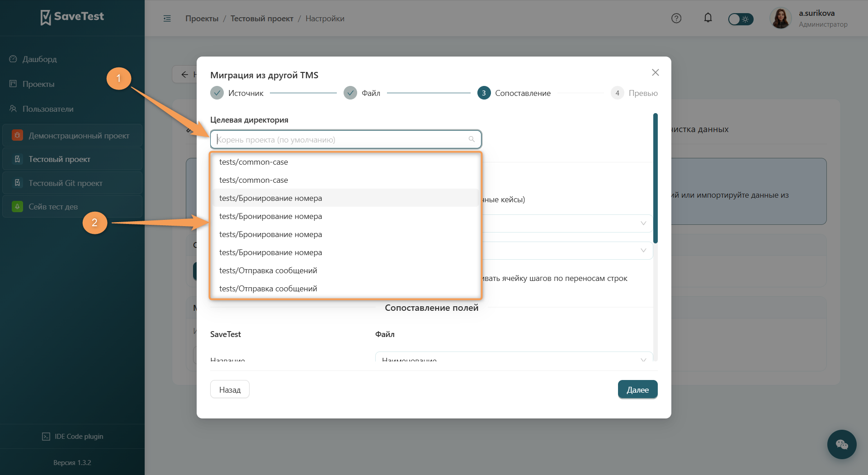Click the Назад button
This screenshot has width=868, height=475.
click(x=230, y=389)
